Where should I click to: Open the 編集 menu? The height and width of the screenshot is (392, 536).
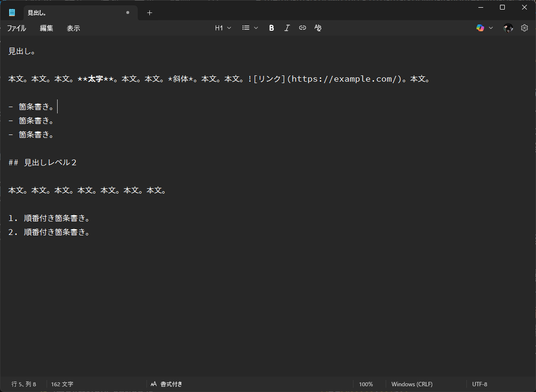[x=47, y=28]
